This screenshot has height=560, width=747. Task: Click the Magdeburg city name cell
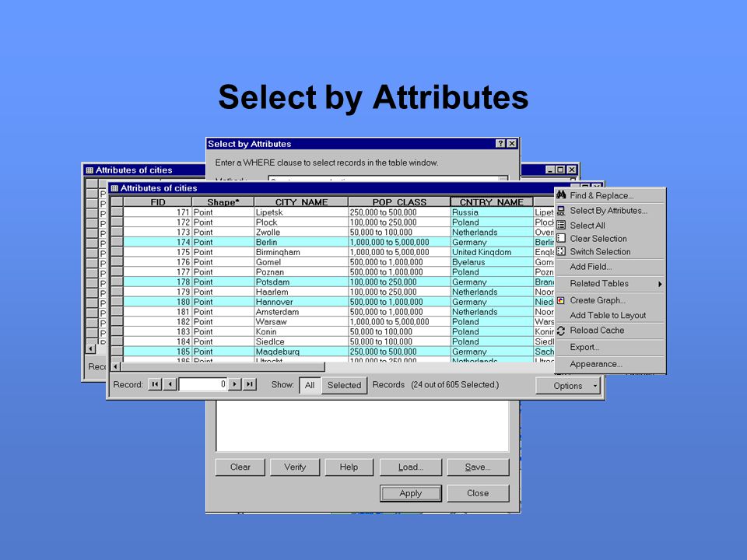coord(301,352)
